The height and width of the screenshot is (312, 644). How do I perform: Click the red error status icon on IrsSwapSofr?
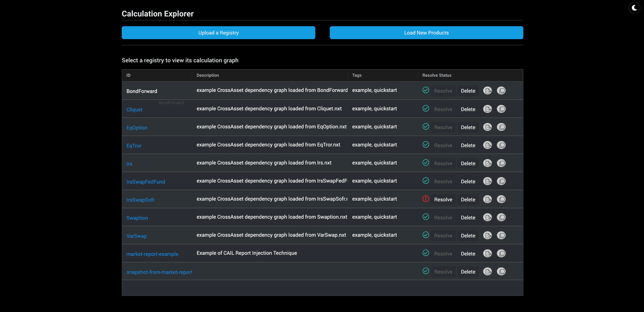point(426,199)
